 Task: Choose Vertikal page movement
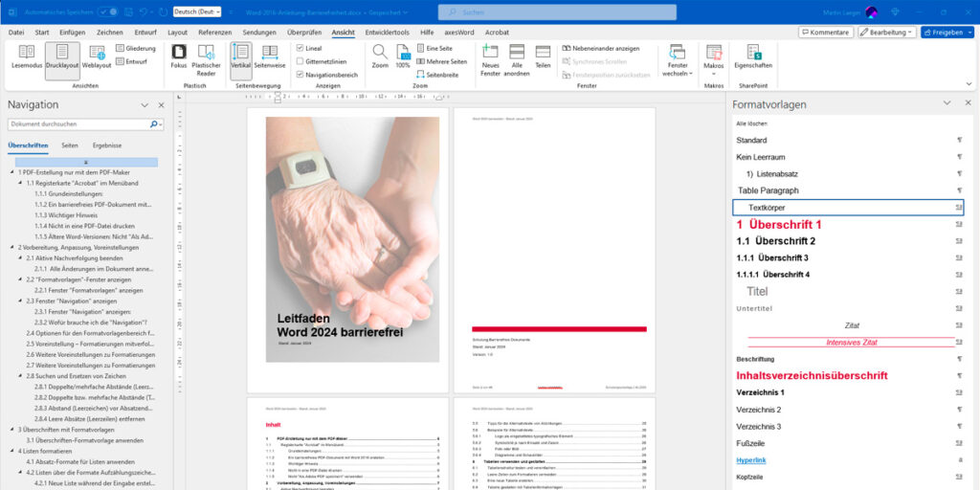pos(240,60)
